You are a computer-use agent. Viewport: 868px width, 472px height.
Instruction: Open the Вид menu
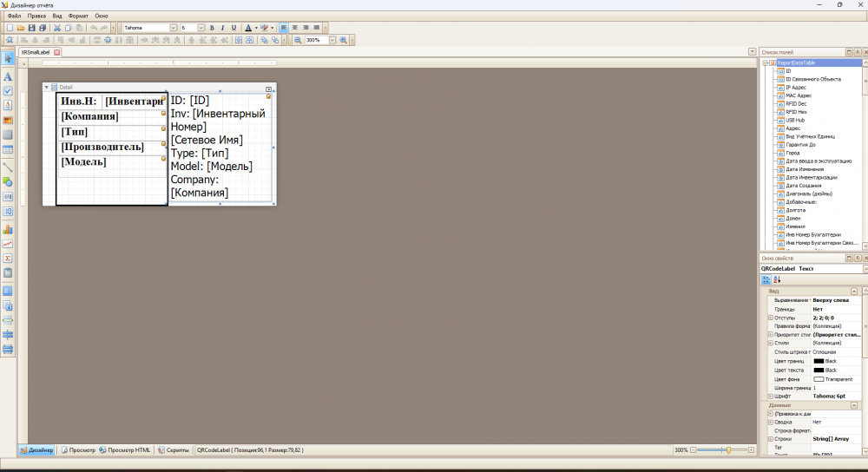pyautogui.click(x=57, y=16)
